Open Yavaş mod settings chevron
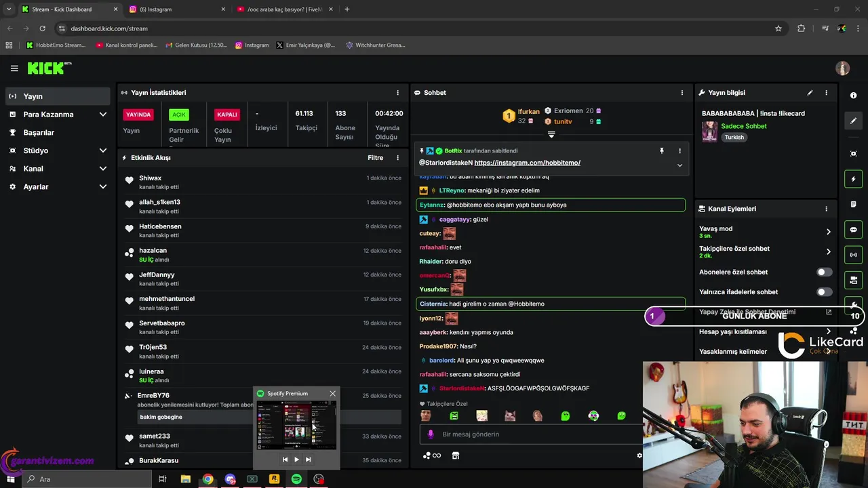 [828, 232]
